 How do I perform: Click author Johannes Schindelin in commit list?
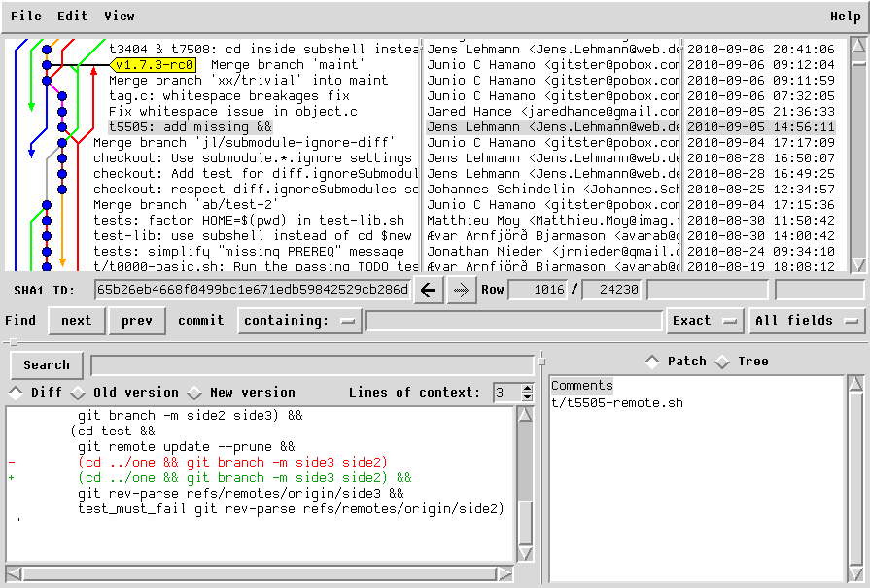pyautogui.click(x=552, y=190)
